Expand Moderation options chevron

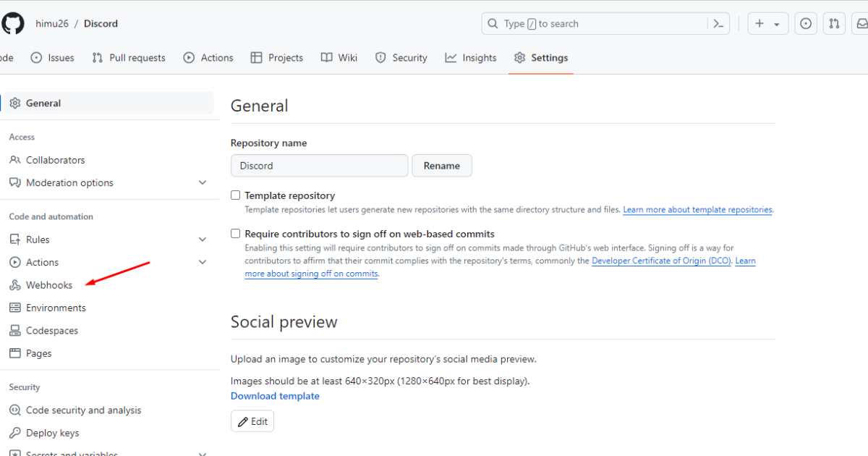coord(203,183)
